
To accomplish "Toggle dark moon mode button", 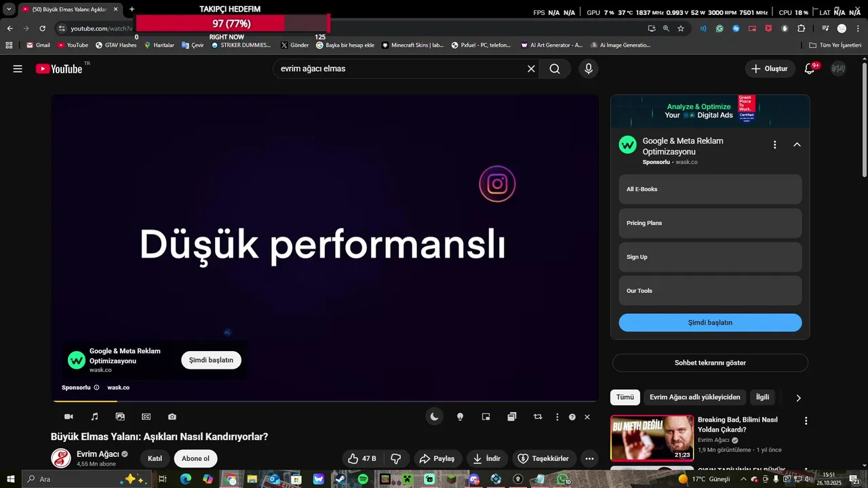I will pyautogui.click(x=434, y=417).
